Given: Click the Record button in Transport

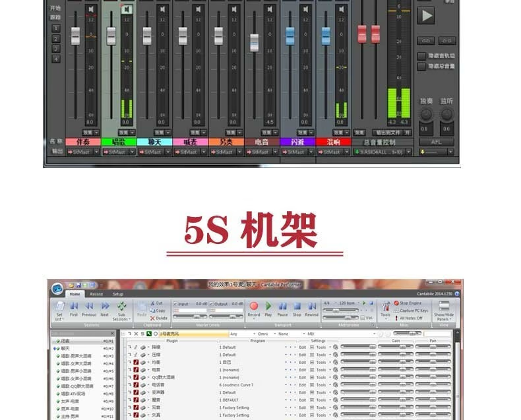Looking at the screenshot, I should click(253, 307).
